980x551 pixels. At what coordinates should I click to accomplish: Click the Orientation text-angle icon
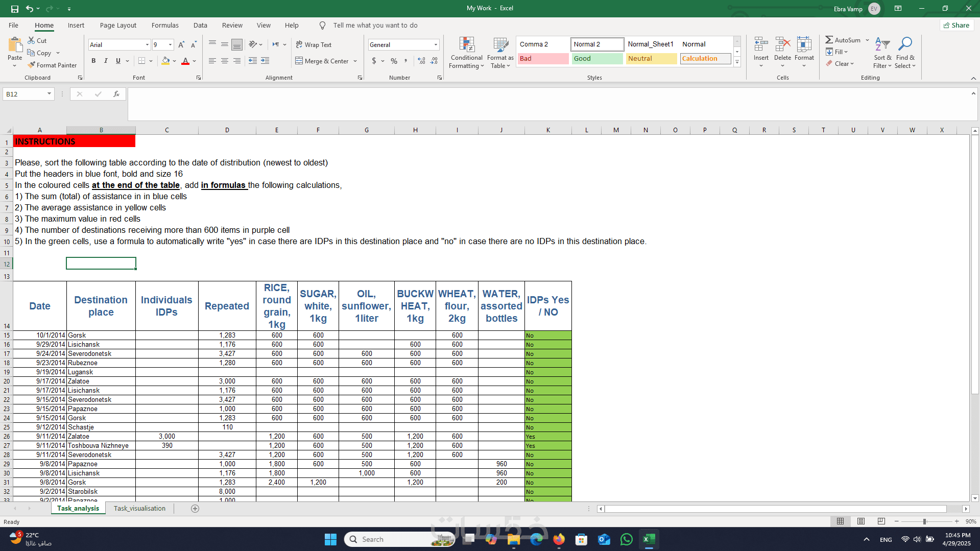(253, 44)
